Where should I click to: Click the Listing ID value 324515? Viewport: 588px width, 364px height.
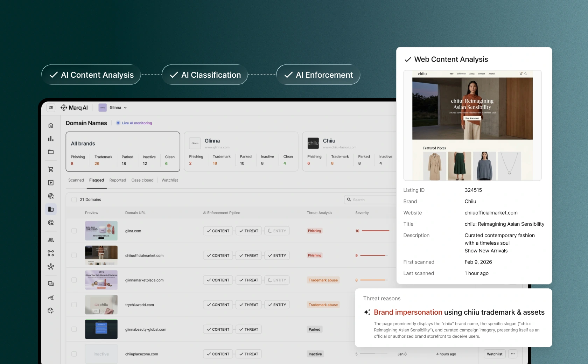click(x=473, y=190)
